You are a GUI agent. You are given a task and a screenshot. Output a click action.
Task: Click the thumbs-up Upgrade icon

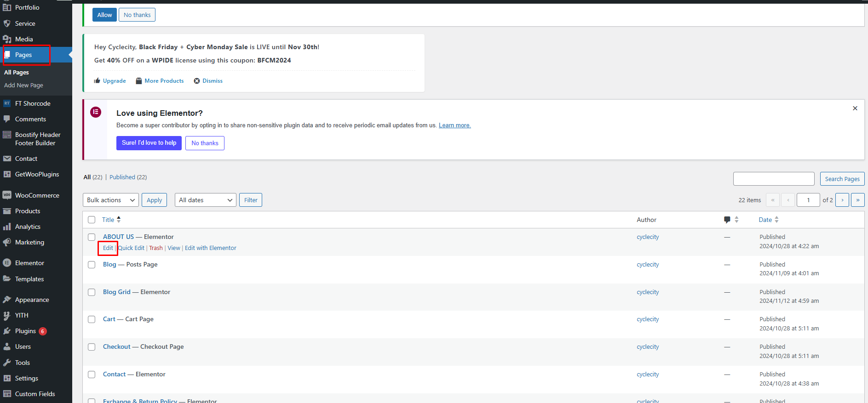97,81
